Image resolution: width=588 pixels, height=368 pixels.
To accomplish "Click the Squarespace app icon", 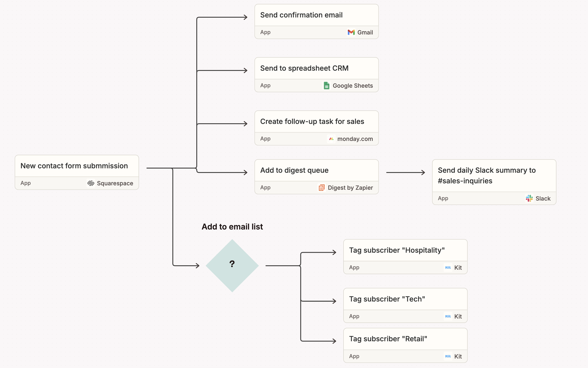I will point(91,183).
